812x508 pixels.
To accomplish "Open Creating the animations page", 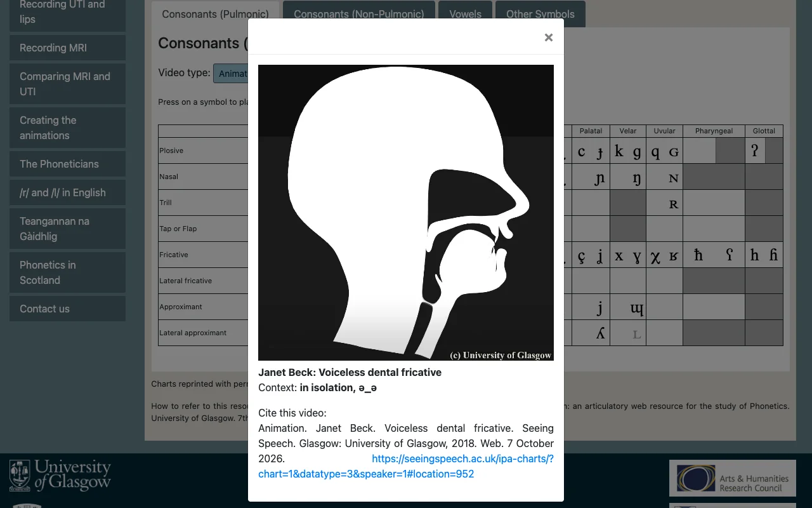I will click(x=67, y=128).
